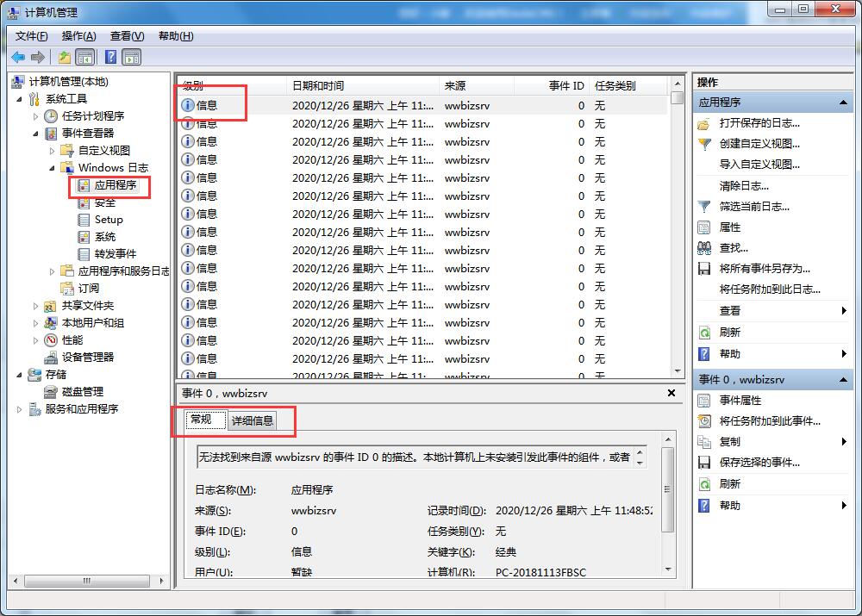Collapse the 系统工具 tree node
Image resolution: width=862 pixels, height=616 pixels.
tap(20, 99)
